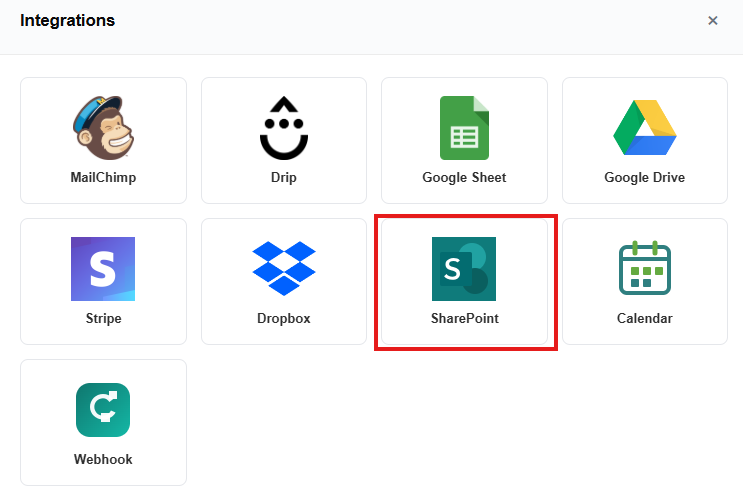Click the MailChimp label text
This screenshot has height=500, width=743.
[x=103, y=177]
